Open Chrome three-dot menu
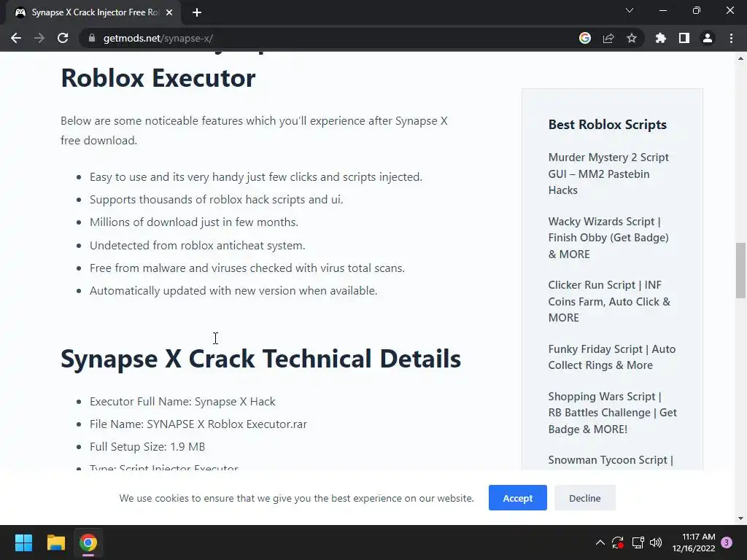The height and width of the screenshot is (560, 747). (x=731, y=38)
